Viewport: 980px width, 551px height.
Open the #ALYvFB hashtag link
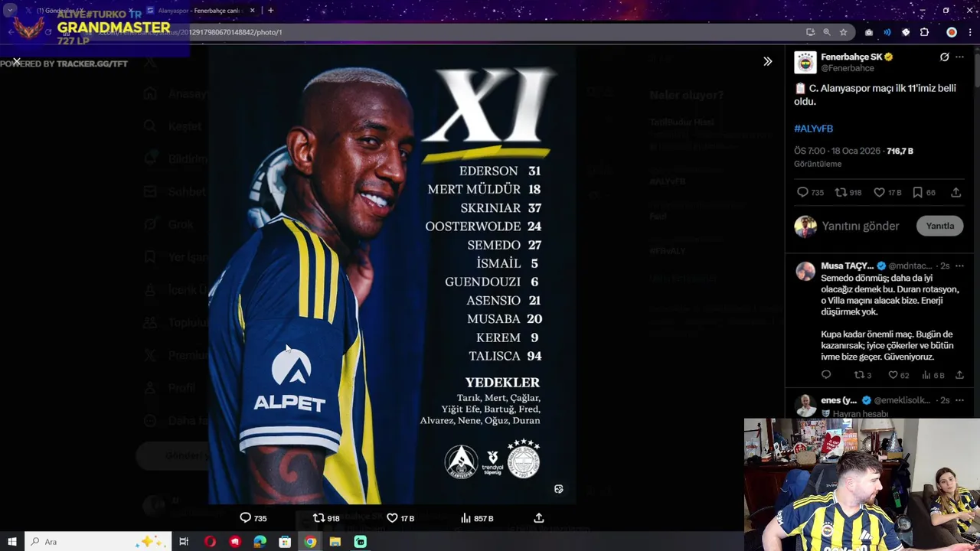(813, 129)
